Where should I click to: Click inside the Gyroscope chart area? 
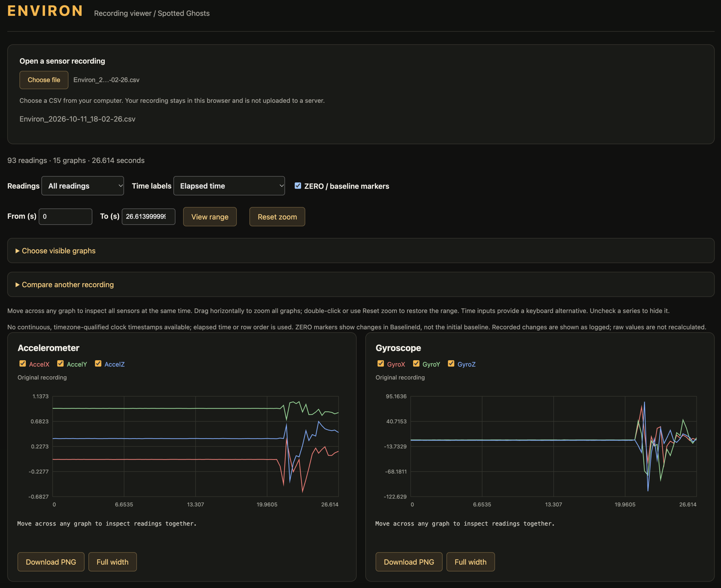[553, 446]
